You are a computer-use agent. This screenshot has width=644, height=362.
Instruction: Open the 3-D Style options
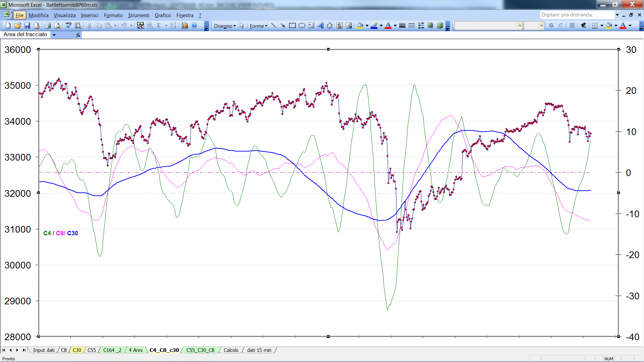pos(440,26)
